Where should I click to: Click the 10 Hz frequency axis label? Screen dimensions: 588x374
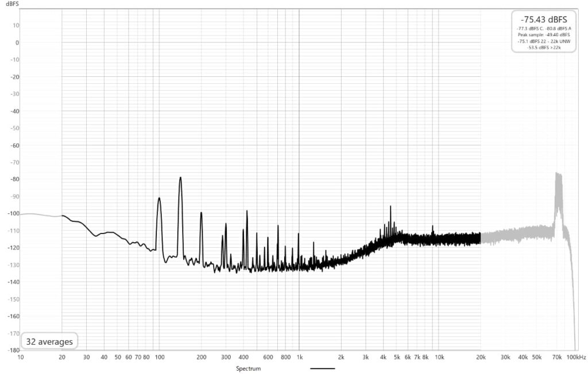click(21, 357)
